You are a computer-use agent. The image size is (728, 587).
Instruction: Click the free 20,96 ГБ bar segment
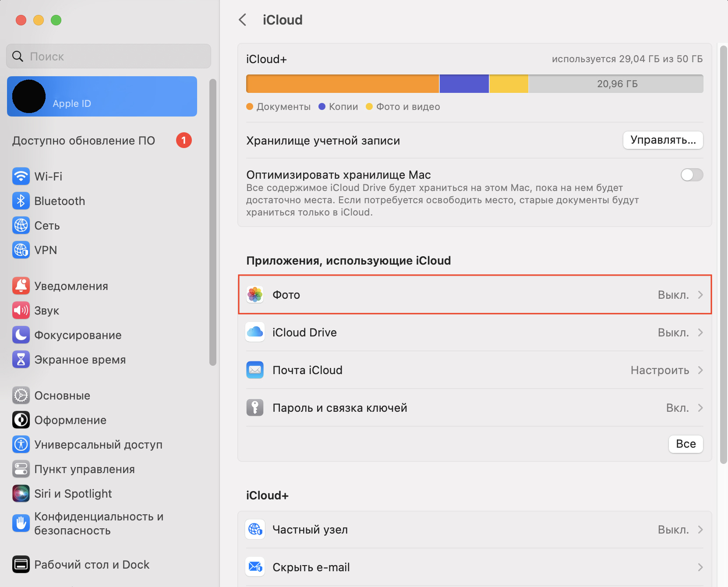click(x=616, y=84)
